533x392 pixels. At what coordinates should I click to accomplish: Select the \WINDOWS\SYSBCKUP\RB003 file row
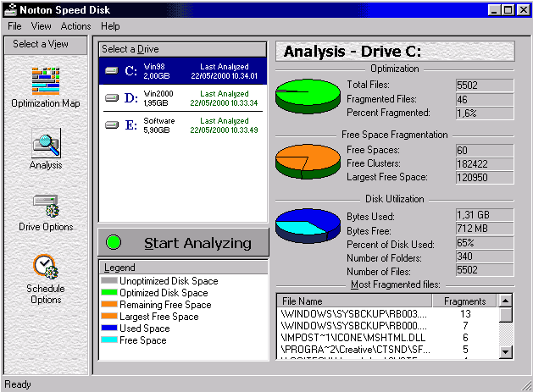(387, 314)
